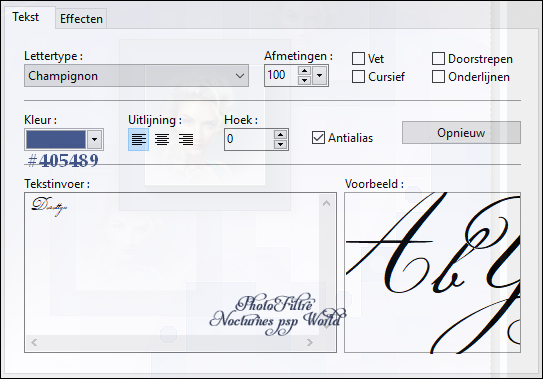Image resolution: width=543 pixels, height=379 pixels.
Task: Toggle the Doorstrepen strikethrough checkbox
Action: [x=438, y=59]
